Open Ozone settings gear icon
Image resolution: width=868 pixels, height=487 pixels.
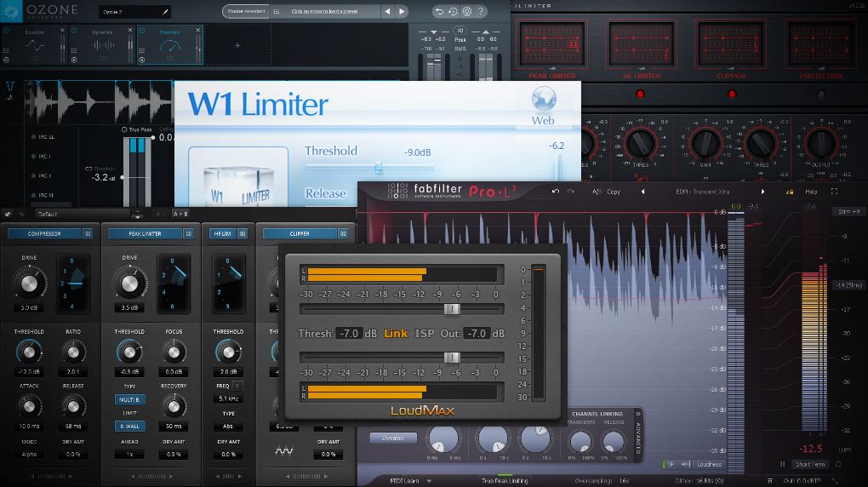pyautogui.click(x=466, y=11)
